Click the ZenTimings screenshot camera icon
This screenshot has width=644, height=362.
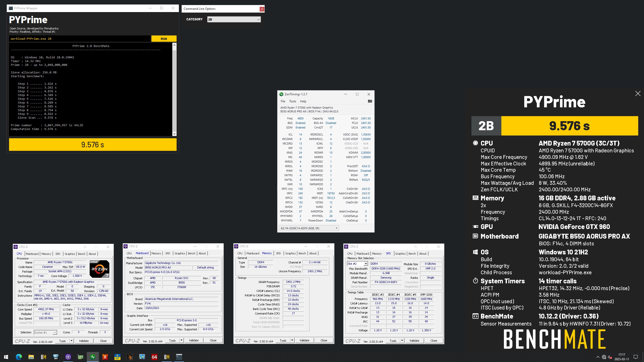point(370,101)
